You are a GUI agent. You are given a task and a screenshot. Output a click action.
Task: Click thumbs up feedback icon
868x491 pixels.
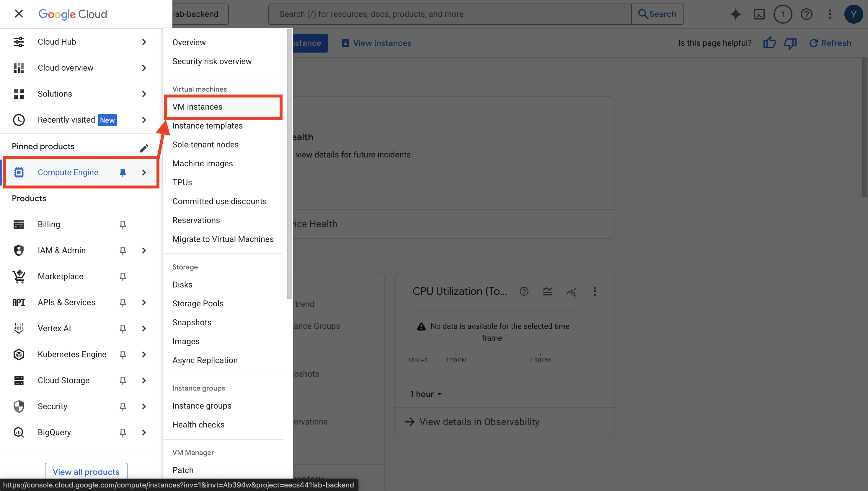click(x=769, y=43)
